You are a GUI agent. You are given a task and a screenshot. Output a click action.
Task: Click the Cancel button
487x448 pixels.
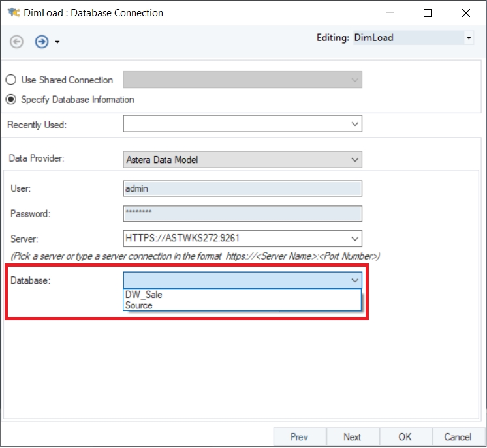458,437
